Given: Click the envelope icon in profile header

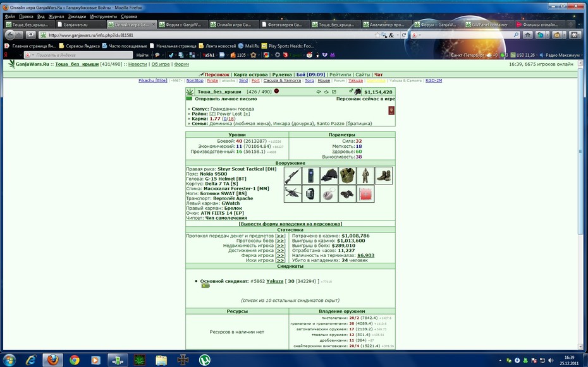Looking at the screenshot, I should (x=334, y=92).
